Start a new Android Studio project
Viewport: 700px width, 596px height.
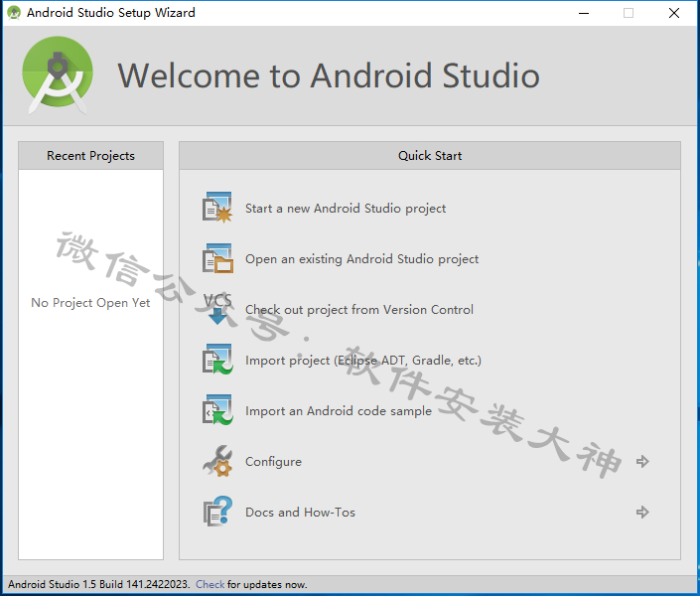(346, 209)
